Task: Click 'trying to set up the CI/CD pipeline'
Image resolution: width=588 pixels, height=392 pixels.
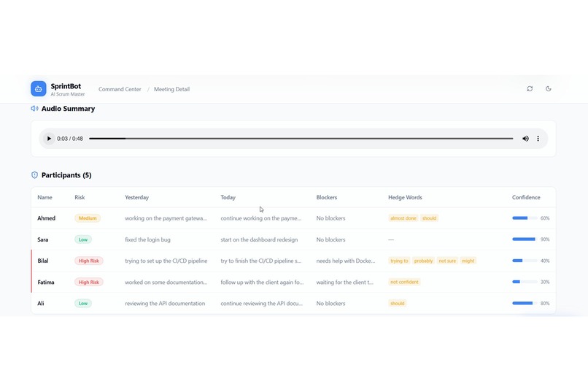Action: (x=166, y=261)
